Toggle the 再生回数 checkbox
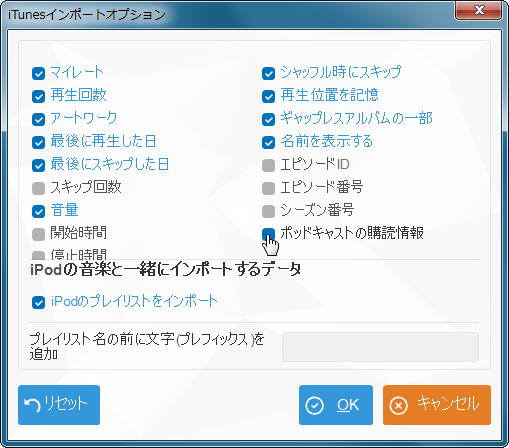This screenshot has height=448, width=509. coord(38,97)
